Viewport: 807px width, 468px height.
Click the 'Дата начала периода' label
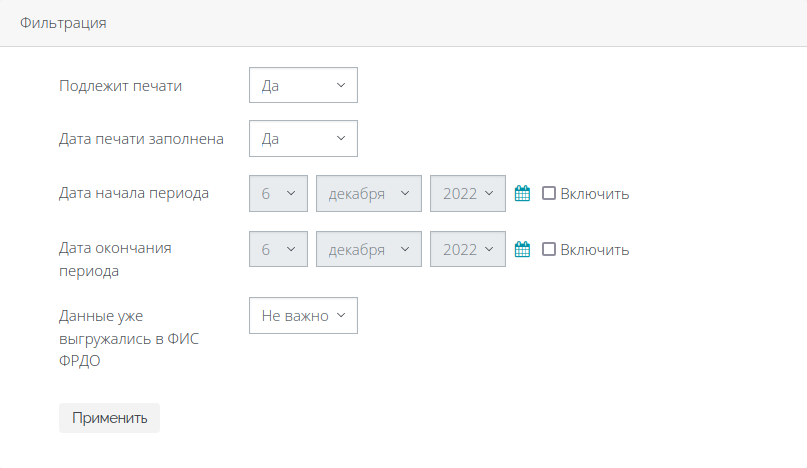[134, 193]
